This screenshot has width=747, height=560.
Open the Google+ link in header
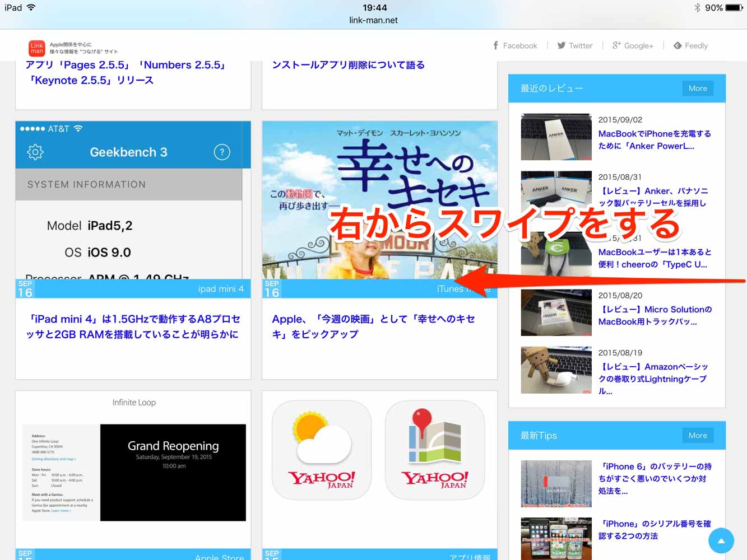point(633,46)
